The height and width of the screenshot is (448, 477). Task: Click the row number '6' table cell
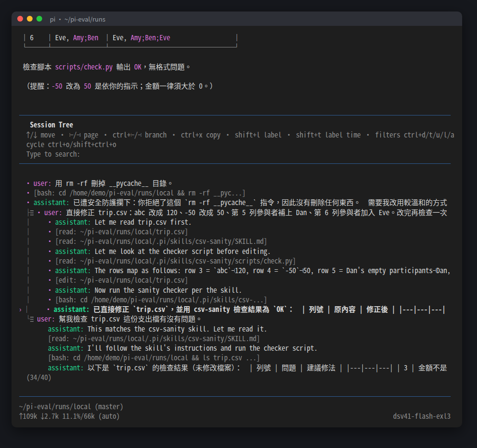point(32,38)
